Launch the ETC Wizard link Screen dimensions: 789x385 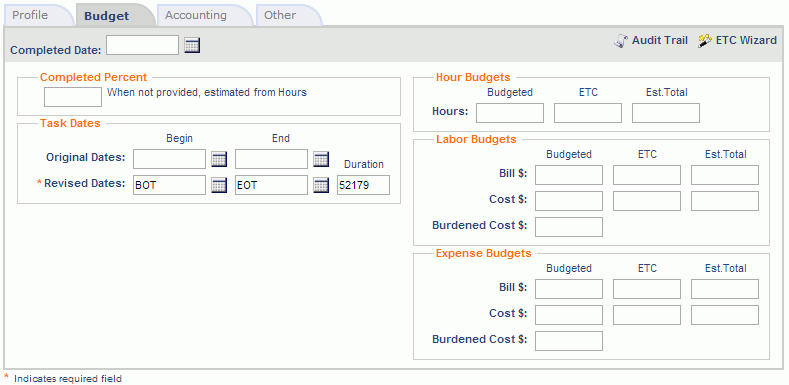pos(746,41)
